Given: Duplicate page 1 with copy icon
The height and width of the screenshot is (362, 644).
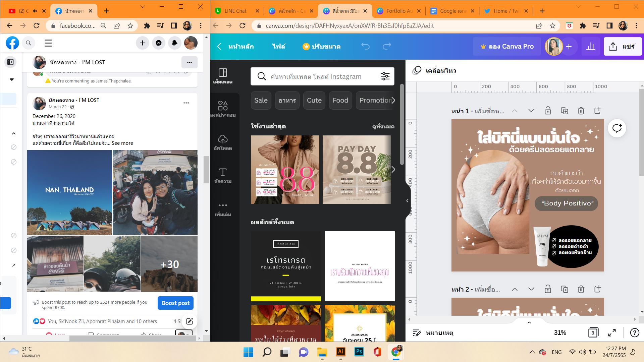Looking at the screenshot, I should tap(564, 111).
